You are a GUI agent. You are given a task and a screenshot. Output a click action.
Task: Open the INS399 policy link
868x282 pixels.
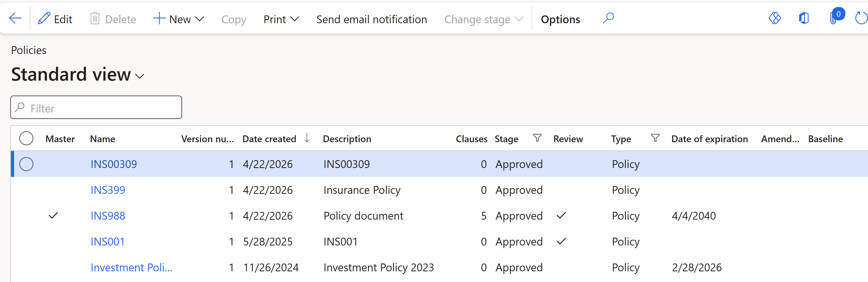[x=108, y=190]
